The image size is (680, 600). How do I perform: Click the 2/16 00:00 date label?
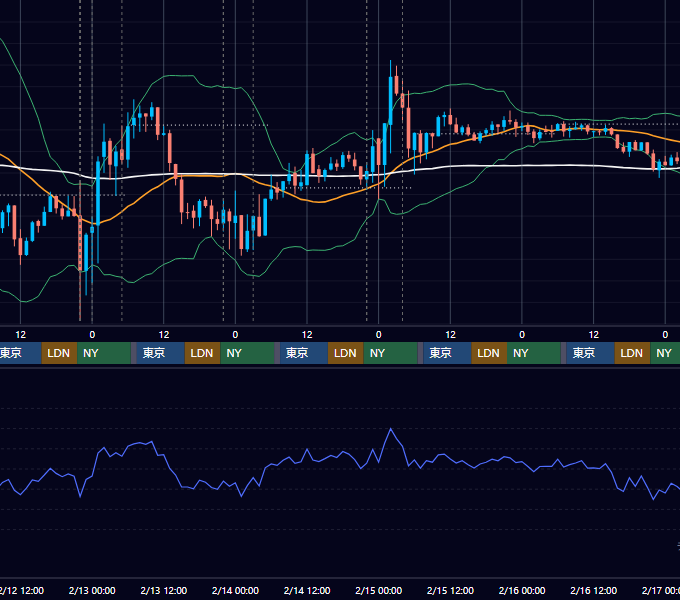point(522,590)
